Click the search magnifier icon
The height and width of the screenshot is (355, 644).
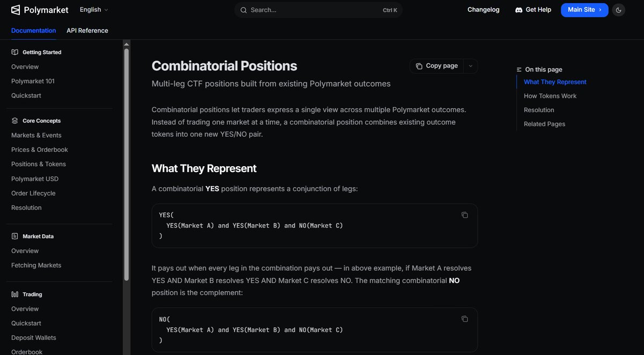click(244, 10)
